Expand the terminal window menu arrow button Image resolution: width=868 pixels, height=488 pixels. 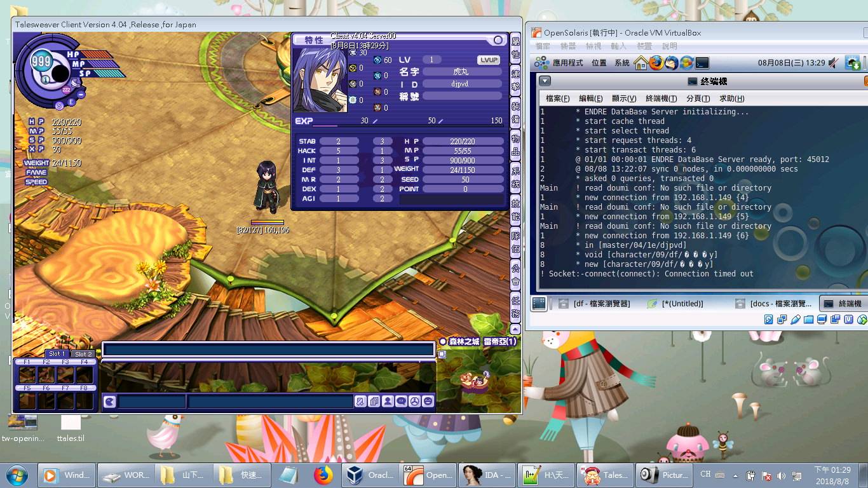point(545,81)
